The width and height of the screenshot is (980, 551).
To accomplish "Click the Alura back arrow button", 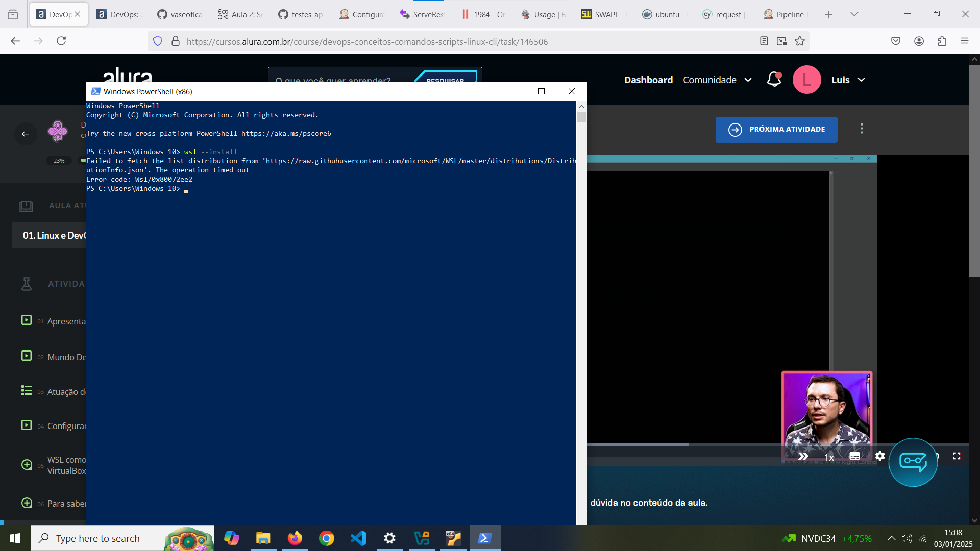I will tap(25, 134).
